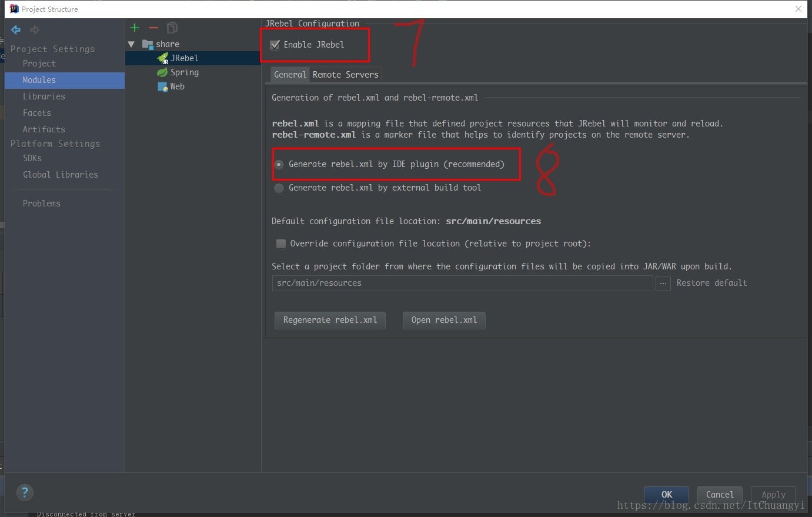Image resolution: width=812 pixels, height=517 pixels.
Task: Add a new module with plus icon
Action: pos(135,28)
